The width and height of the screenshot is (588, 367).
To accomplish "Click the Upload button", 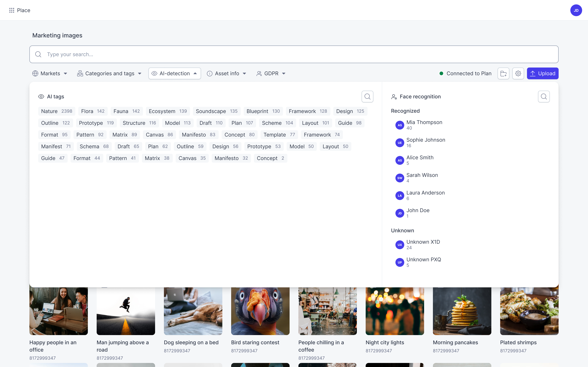I will click(x=543, y=73).
